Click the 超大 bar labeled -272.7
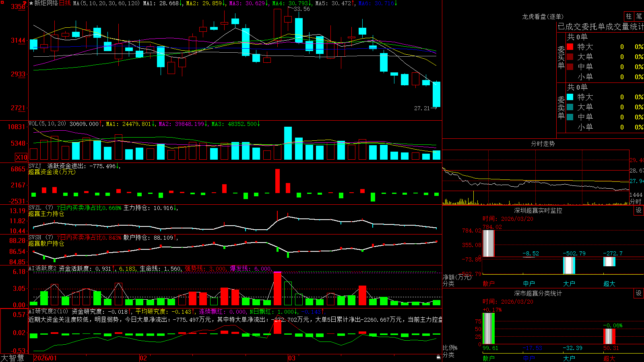Viewport: 644px width, 362px height. click(x=609, y=261)
